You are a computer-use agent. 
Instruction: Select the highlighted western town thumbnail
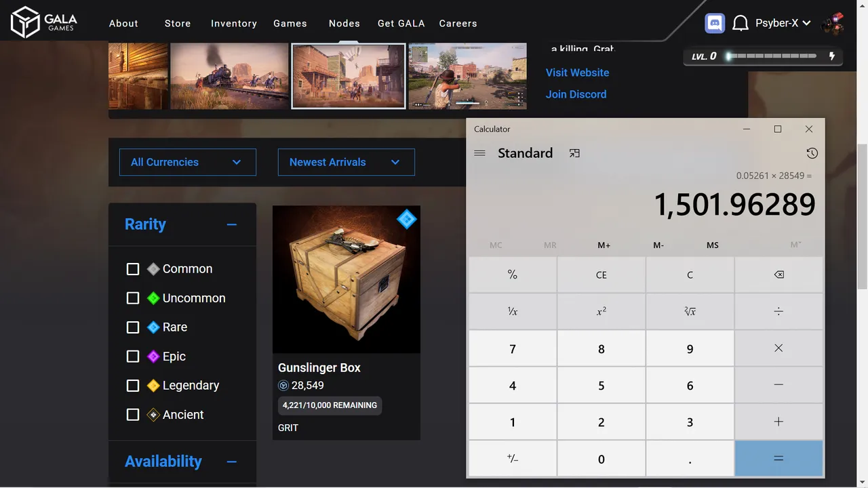(349, 76)
